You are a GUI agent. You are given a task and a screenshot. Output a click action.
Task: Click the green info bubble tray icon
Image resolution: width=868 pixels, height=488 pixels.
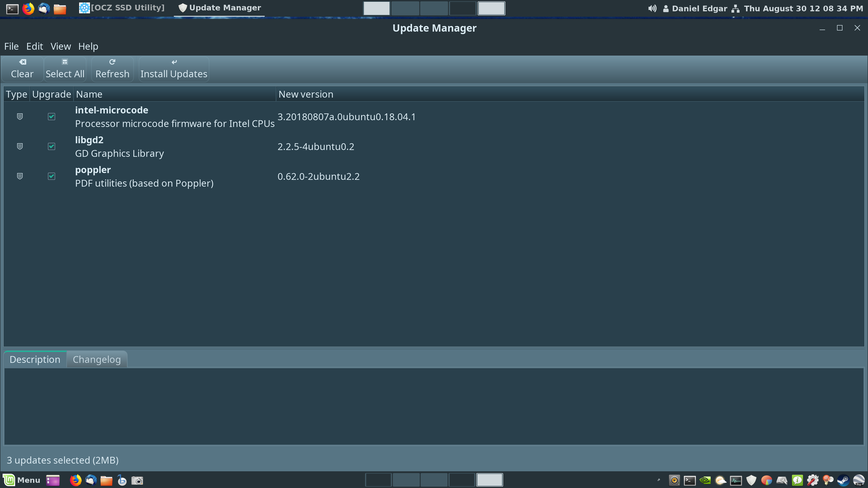tap(797, 480)
